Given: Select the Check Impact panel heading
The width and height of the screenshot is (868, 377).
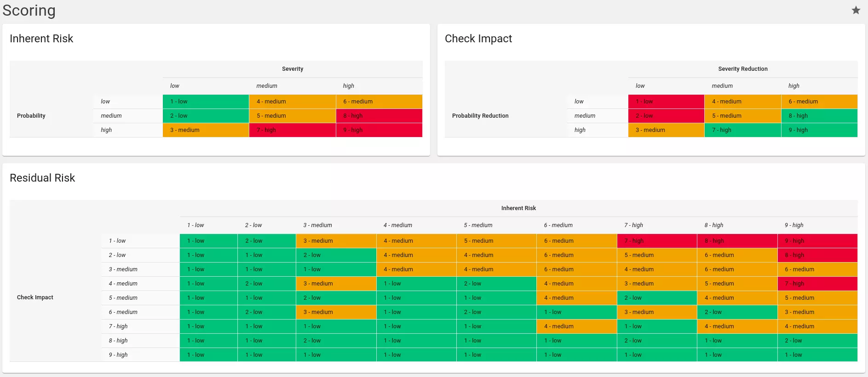Looking at the screenshot, I should click(478, 39).
